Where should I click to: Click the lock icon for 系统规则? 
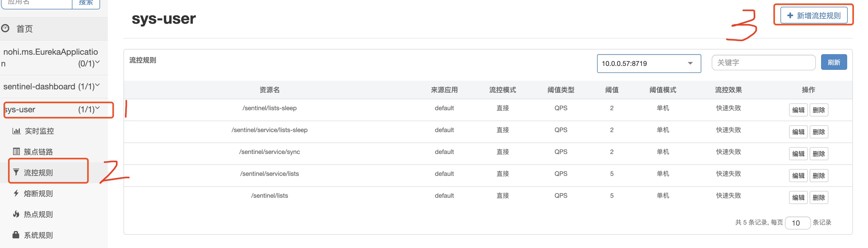click(16, 235)
